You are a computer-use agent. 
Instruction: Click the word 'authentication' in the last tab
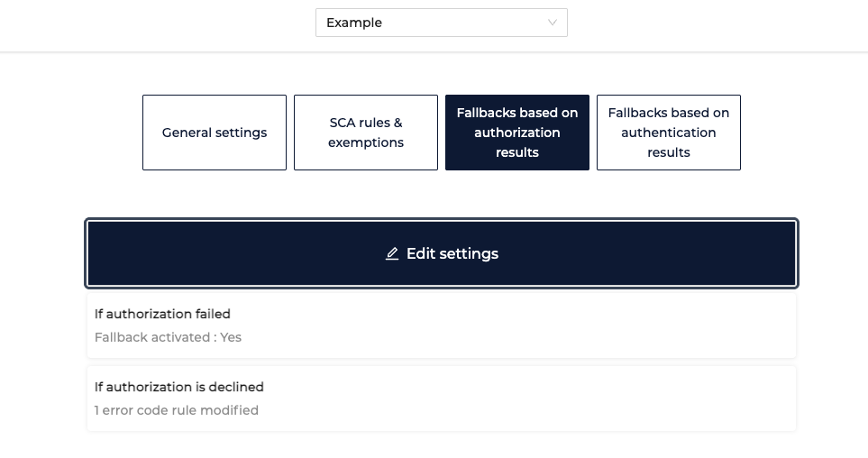[x=669, y=133]
